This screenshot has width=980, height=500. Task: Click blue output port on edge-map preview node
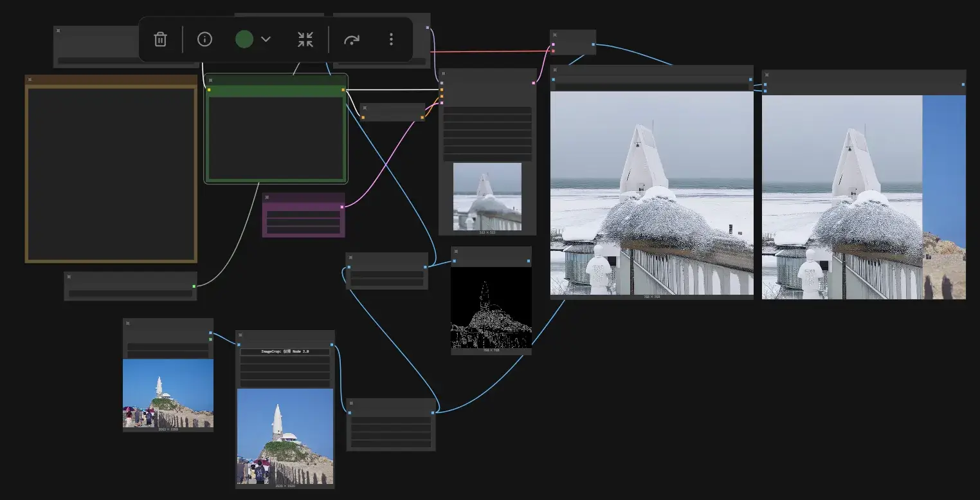[529, 261]
